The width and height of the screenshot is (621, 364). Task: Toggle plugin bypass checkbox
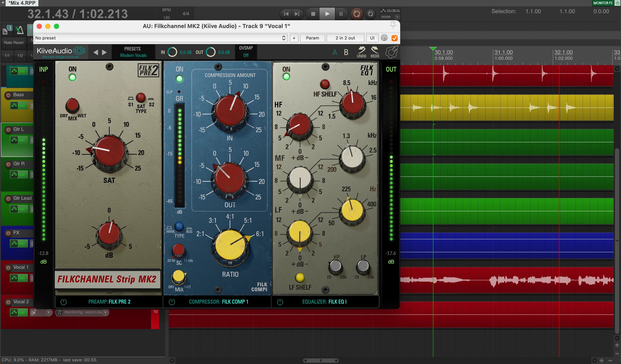[x=394, y=38]
